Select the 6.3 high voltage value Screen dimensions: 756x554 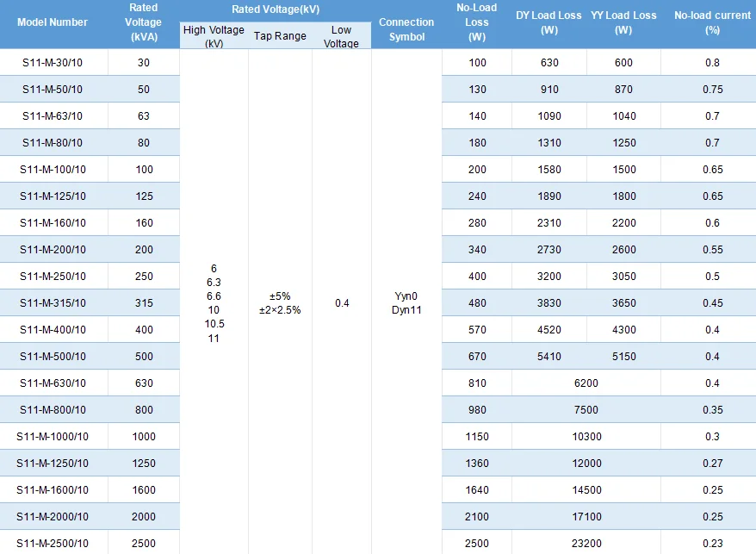[x=214, y=283]
